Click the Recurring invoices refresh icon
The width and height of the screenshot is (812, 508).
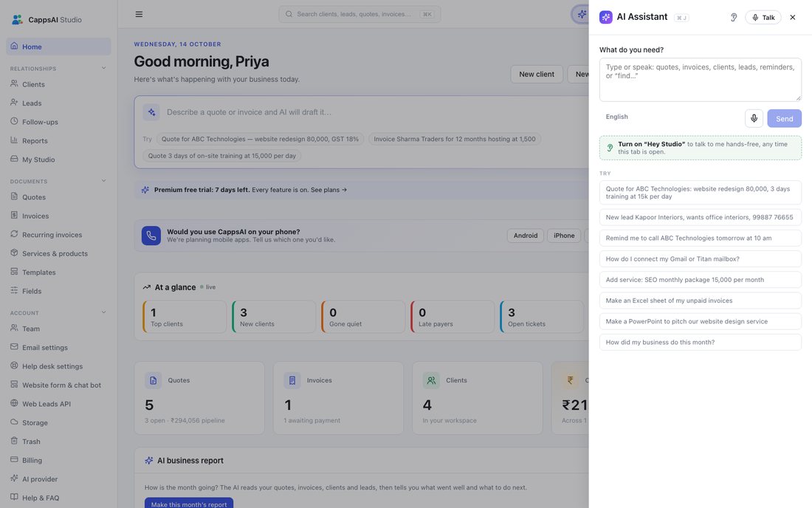coord(14,234)
